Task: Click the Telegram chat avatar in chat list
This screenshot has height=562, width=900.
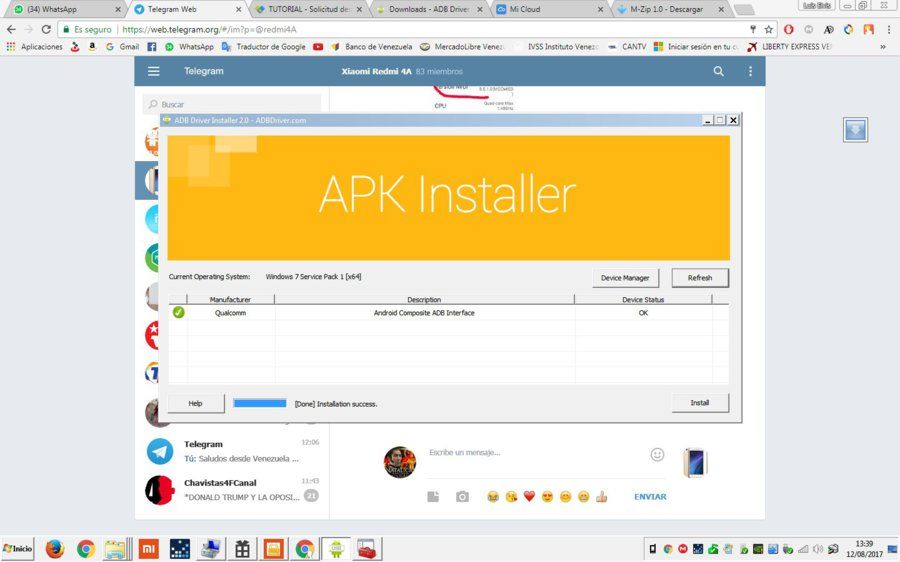Action: click(x=160, y=451)
